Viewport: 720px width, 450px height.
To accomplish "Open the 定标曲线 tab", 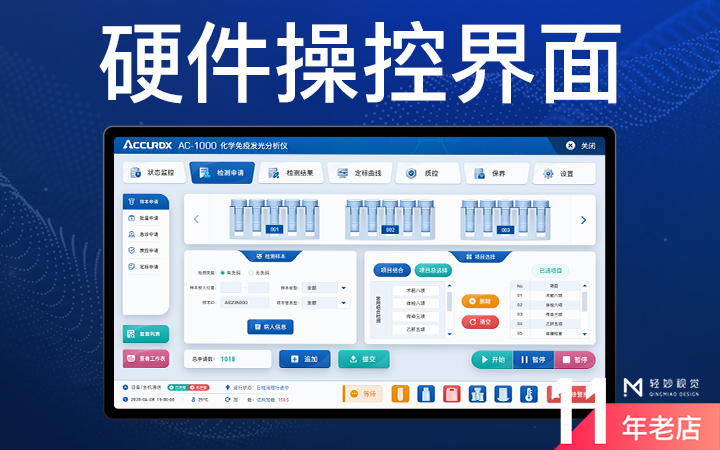I will click(360, 173).
